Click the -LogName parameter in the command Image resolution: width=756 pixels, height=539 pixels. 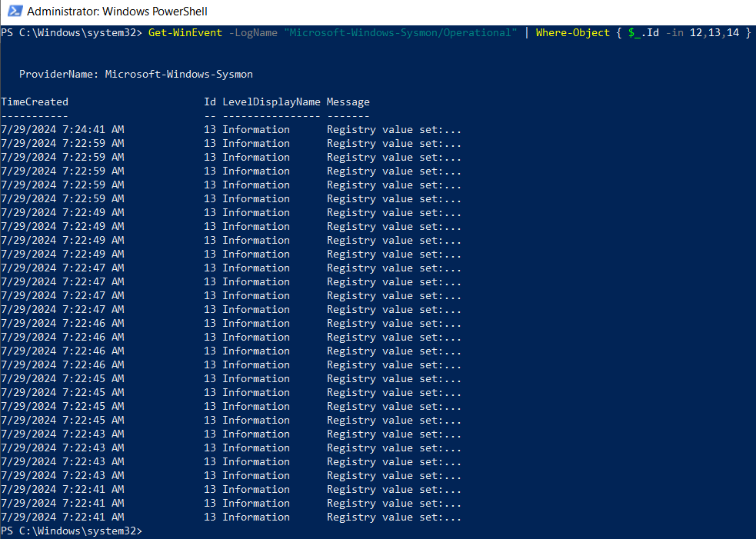point(253,33)
